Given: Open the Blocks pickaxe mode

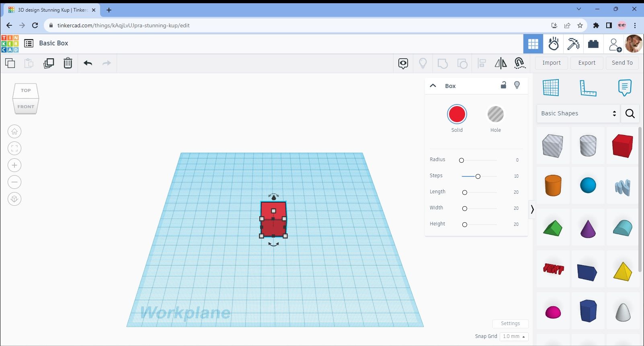Looking at the screenshot, I should point(573,44).
